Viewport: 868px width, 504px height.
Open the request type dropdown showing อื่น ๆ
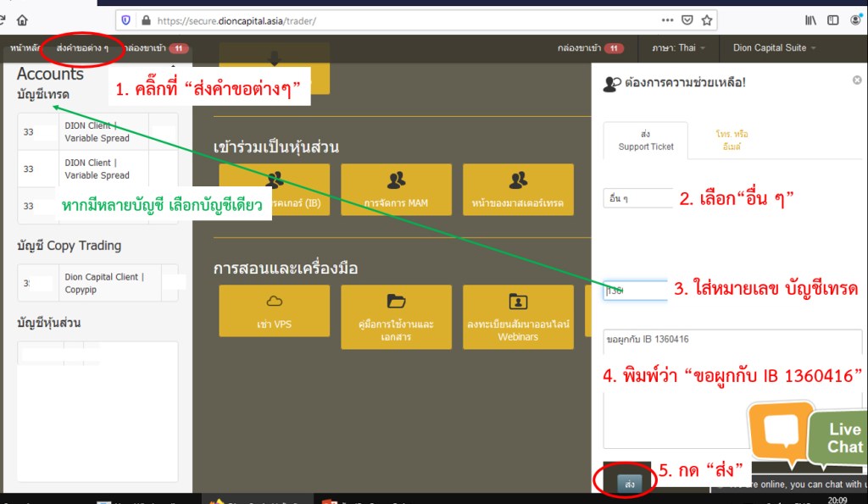coord(638,198)
